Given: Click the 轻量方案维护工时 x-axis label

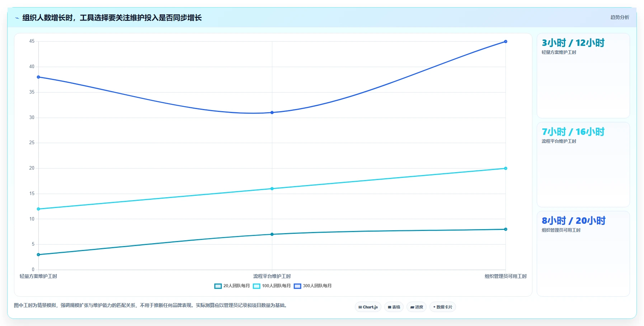Looking at the screenshot, I should click(x=38, y=276).
